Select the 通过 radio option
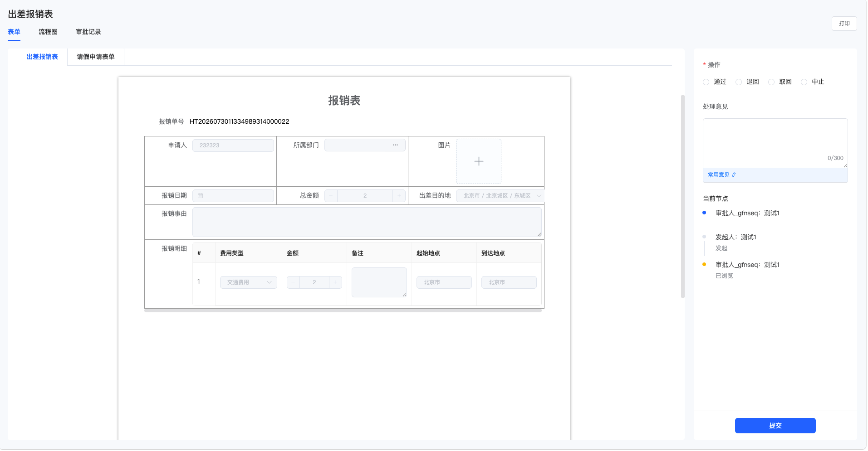The height and width of the screenshot is (451, 868). click(x=706, y=82)
